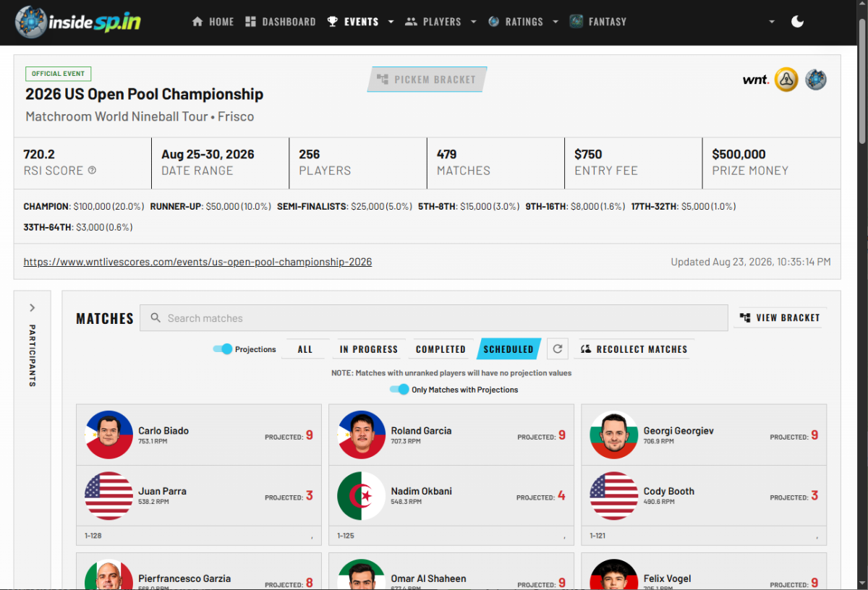Click the search magnifier icon
Screen dimensions: 868x590
coord(155,318)
